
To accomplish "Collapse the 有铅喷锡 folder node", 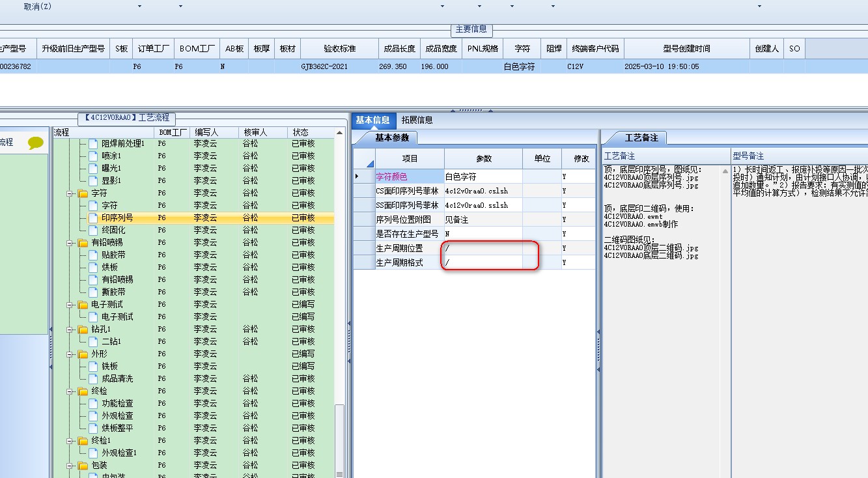I will [69, 243].
